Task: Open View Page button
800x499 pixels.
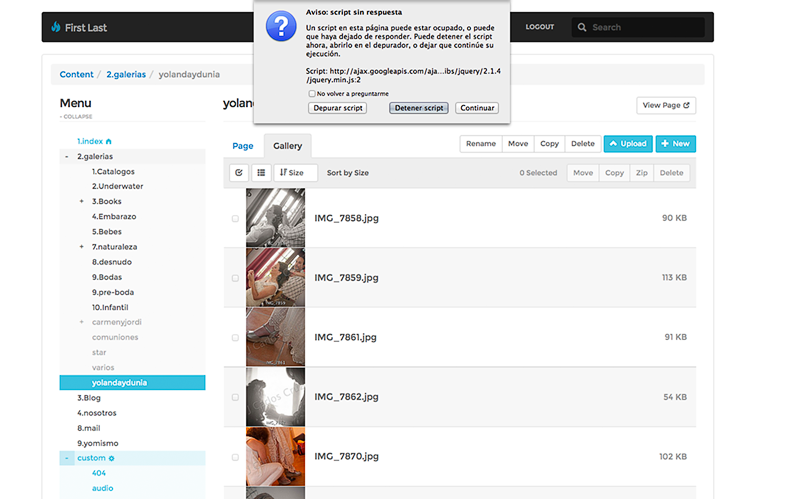Action: click(x=666, y=106)
